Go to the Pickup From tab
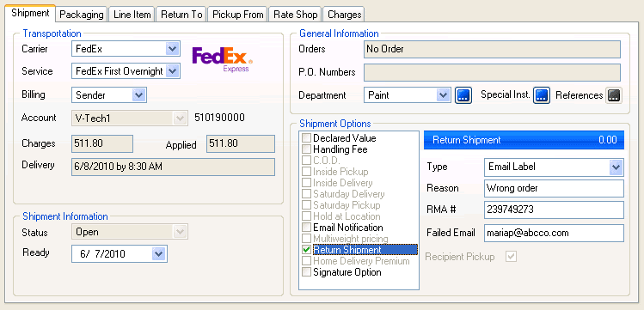Viewport: 644px width, 310px height. tap(238, 15)
